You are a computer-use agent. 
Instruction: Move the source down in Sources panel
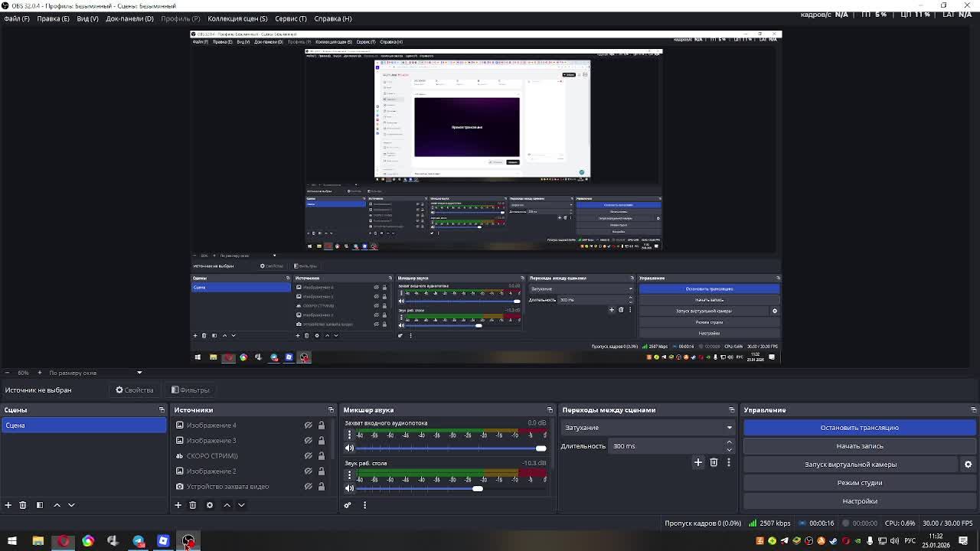[x=241, y=505]
